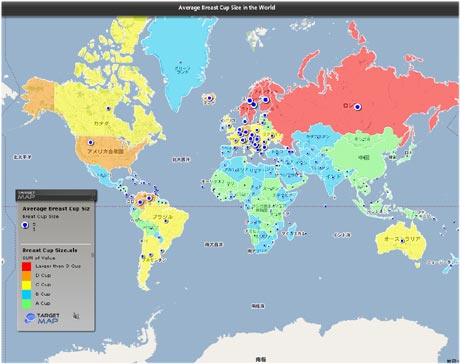Select the Venezuela marker
The height and width of the screenshot is (364, 460).
[x=149, y=198]
